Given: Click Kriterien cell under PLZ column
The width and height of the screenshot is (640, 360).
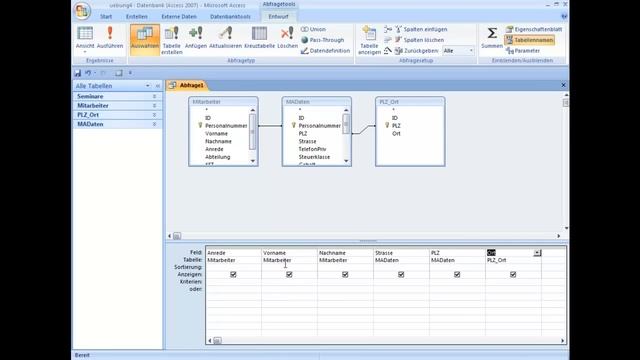Looking at the screenshot, I should [457, 282].
